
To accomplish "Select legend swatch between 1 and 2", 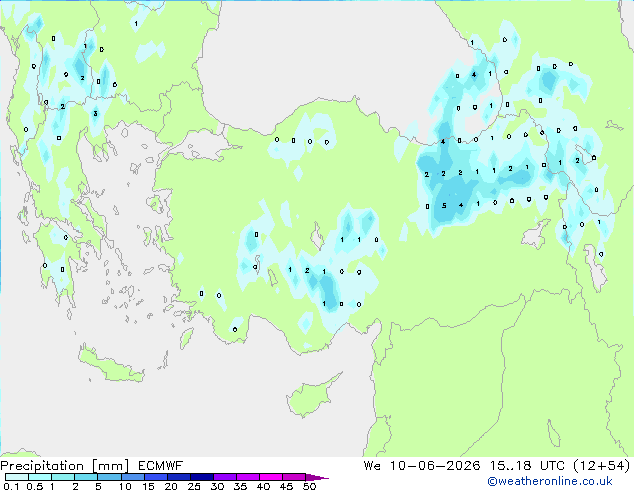I will click(x=63, y=477).
